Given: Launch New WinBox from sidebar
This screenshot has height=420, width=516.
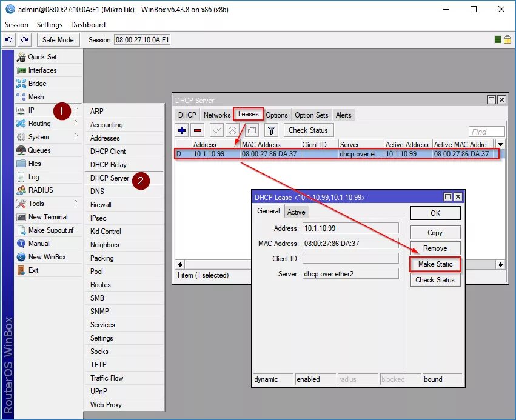Looking at the screenshot, I should coord(49,257).
